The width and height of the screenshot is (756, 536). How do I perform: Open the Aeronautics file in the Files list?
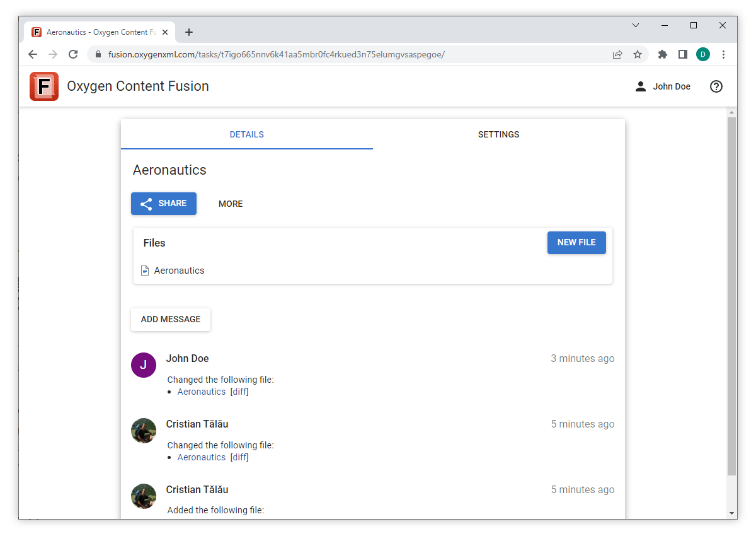pos(180,271)
